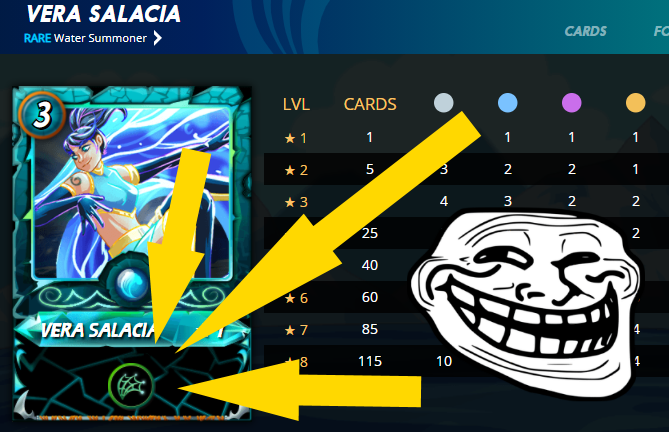Select the gold legendary foil circle

tap(635, 103)
